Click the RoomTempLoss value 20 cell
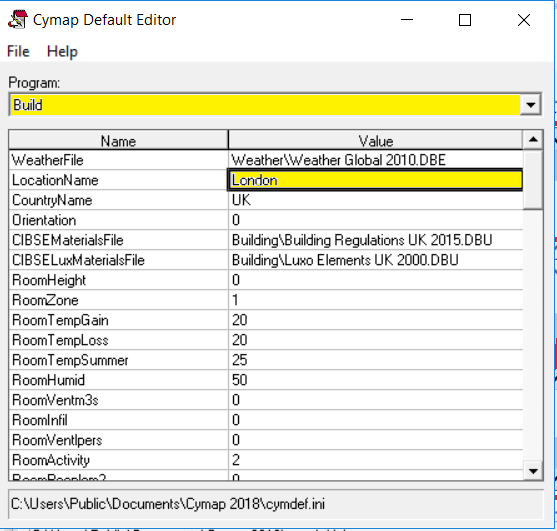The height and width of the screenshot is (531, 557). pos(375,340)
